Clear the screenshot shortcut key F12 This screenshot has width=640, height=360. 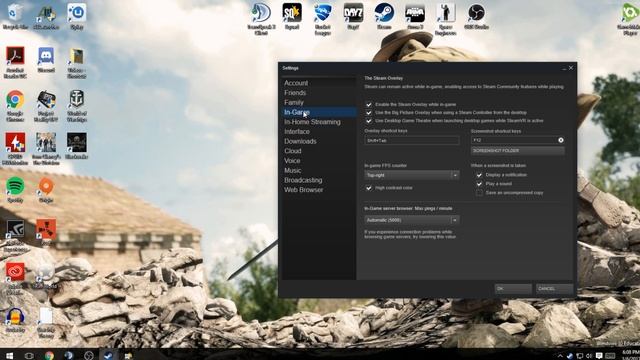(x=561, y=140)
